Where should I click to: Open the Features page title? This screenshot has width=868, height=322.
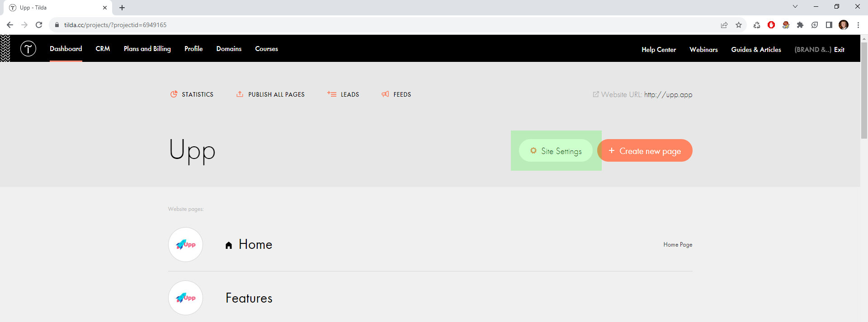coord(249,298)
